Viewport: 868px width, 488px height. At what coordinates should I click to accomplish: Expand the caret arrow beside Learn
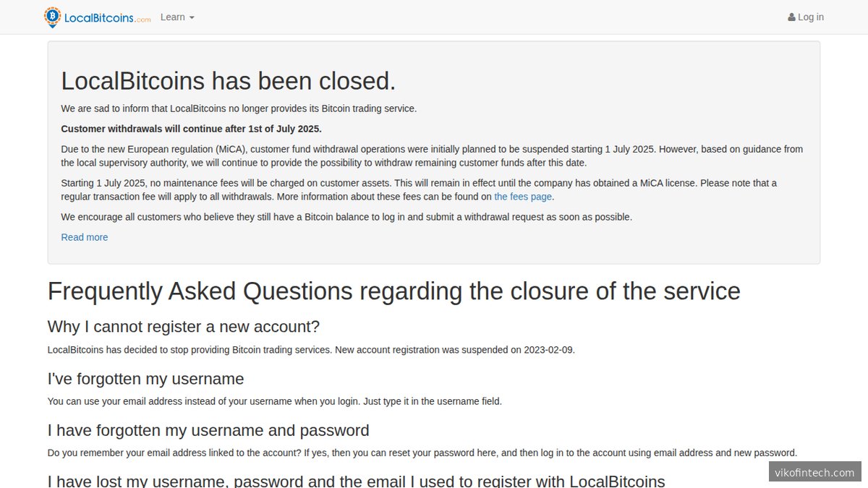(x=192, y=18)
